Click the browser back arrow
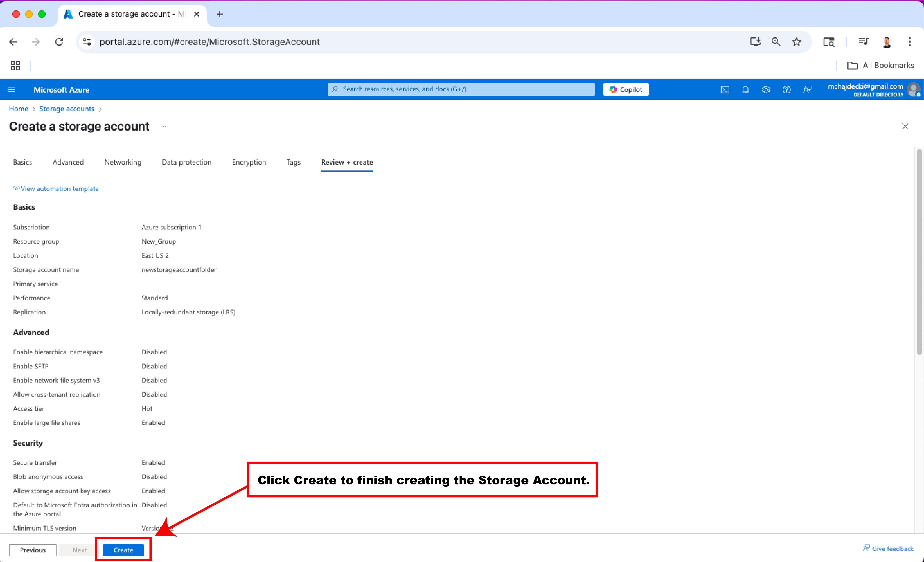 (x=13, y=42)
